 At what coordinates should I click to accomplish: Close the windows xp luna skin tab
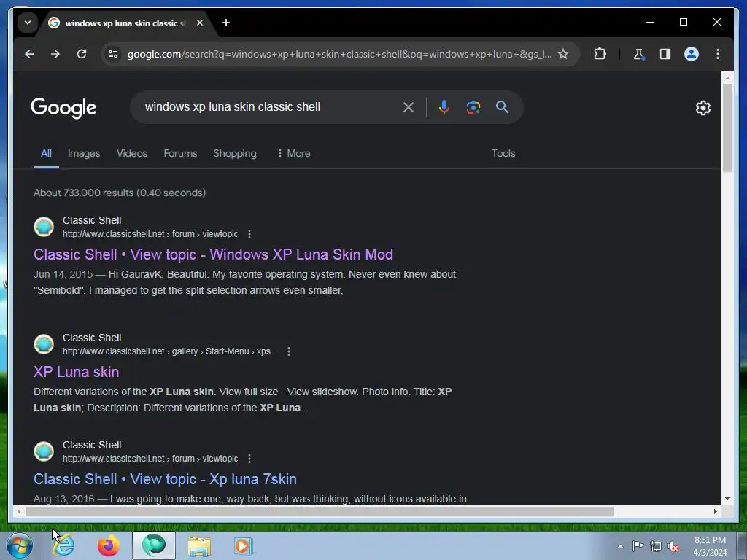coord(200,23)
